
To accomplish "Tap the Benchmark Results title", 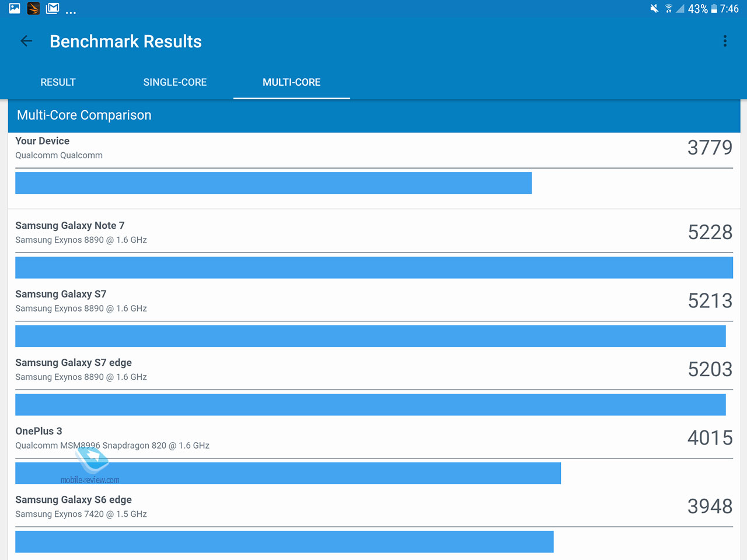I will pos(125,41).
